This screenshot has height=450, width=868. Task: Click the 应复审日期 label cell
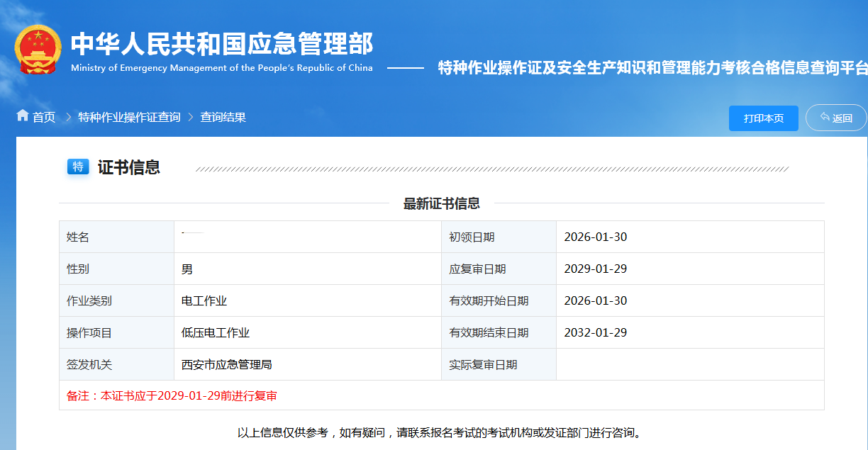499,269
